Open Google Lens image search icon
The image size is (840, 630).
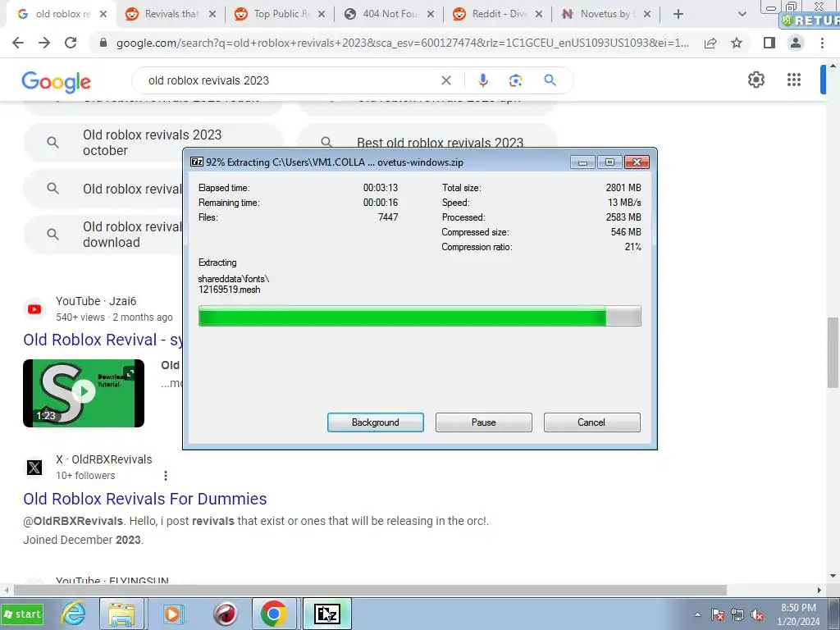[515, 80]
